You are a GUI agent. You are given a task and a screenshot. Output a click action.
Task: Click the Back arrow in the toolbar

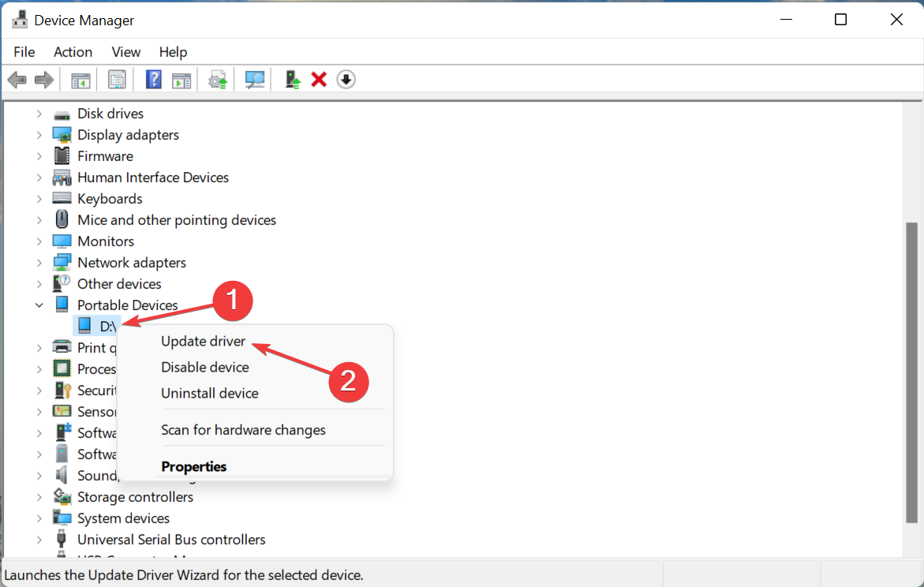pos(17,80)
